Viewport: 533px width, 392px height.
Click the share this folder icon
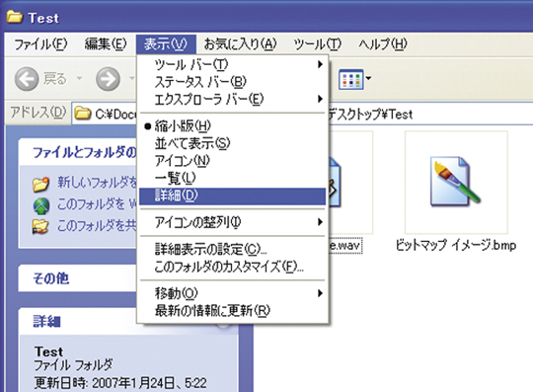[x=40, y=227]
